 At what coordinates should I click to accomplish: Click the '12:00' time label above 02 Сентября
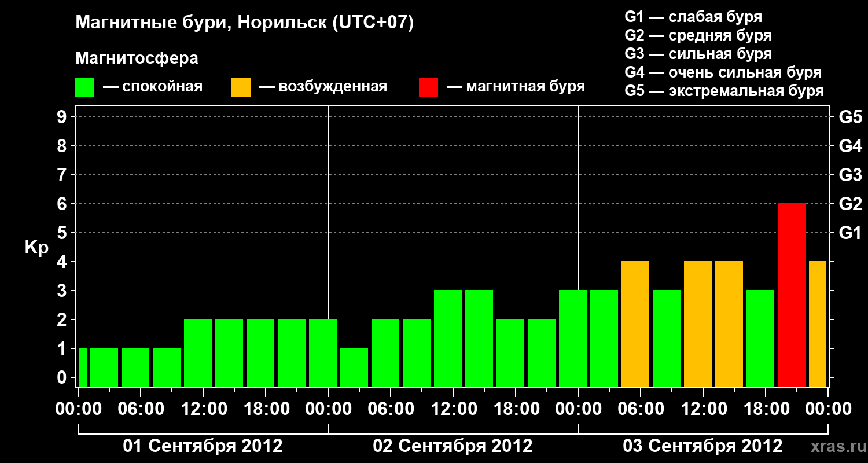tap(453, 409)
